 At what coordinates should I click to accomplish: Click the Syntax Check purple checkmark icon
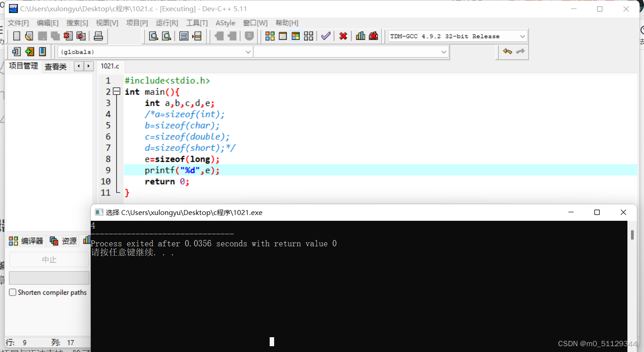tap(326, 36)
